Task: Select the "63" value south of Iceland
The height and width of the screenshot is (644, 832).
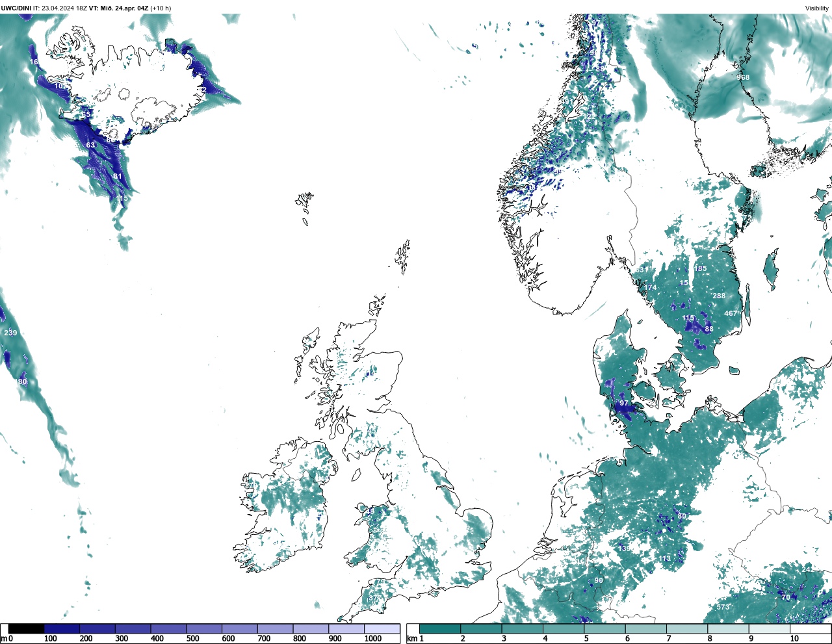Action: click(90, 145)
